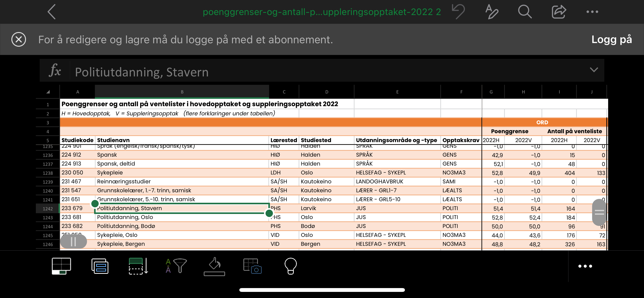Viewport: 644px width, 298px height.
Task: Select cell SAMI in Opptakskrav column
Action: (x=461, y=182)
